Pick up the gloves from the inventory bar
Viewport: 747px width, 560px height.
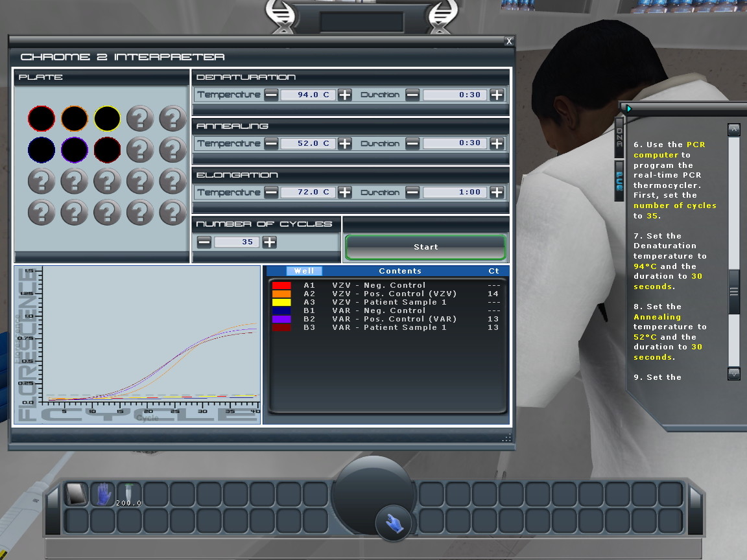pyautogui.click(x=104, y=494)
